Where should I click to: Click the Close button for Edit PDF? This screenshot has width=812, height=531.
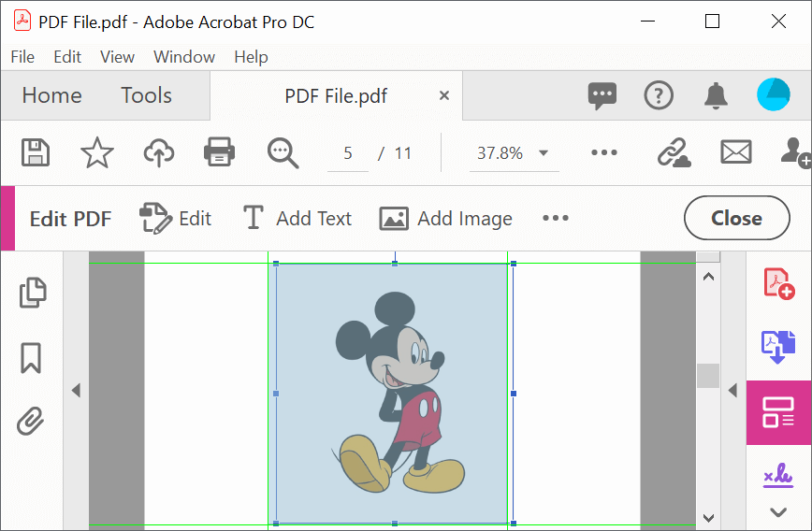pyautogui.click(x=736, y=218)
